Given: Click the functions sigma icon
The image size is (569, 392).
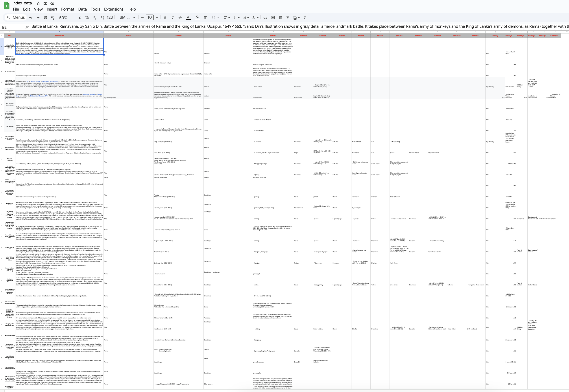Looking at the screenshot, I should click(x=305, y=18).
